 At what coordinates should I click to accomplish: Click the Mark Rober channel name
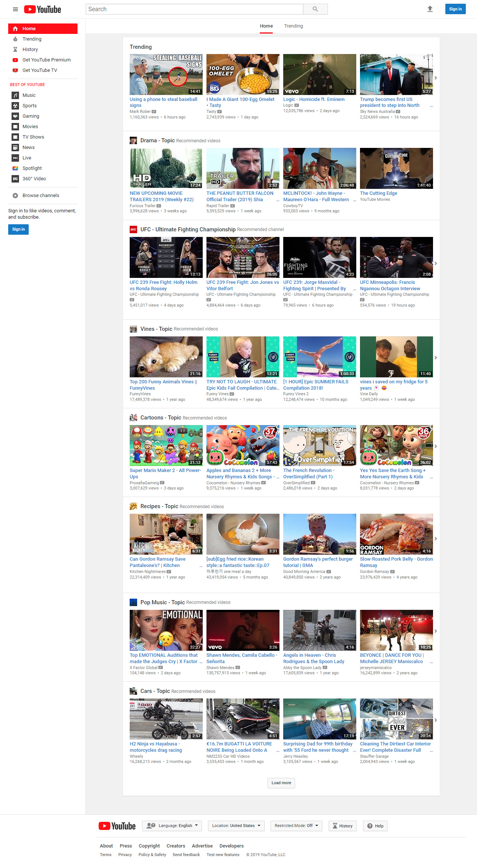click(140, 111)
